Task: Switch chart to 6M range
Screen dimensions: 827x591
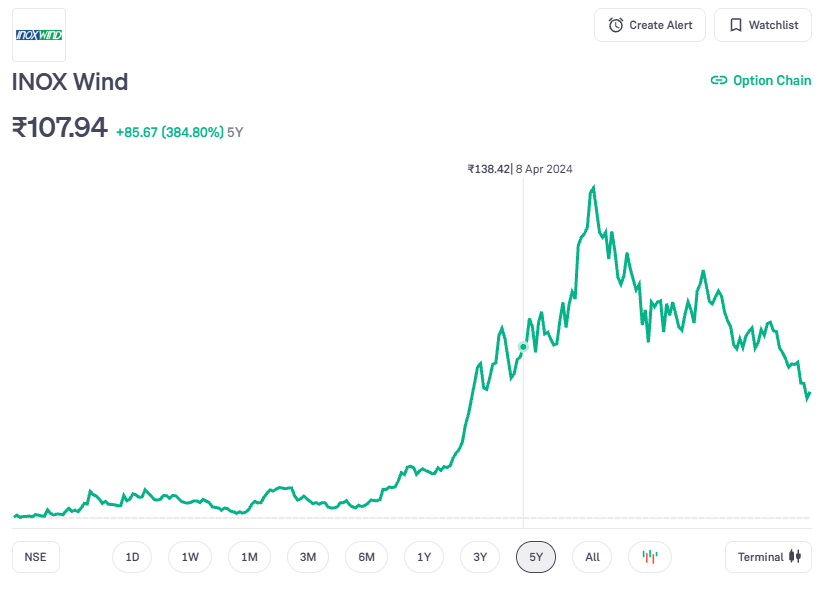Action: point(367,557)
